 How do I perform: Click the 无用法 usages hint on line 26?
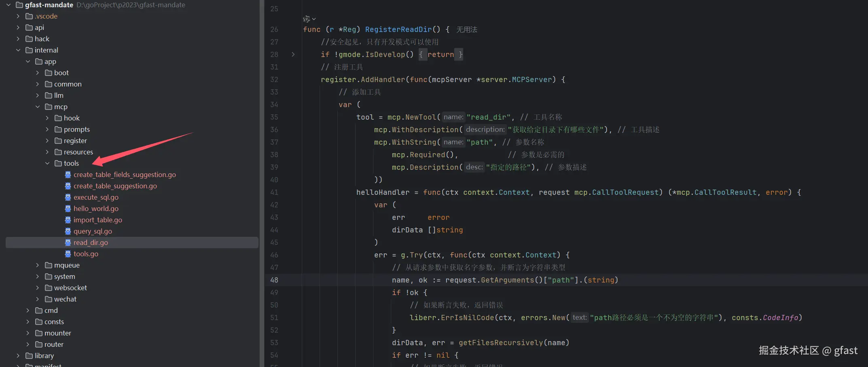point(467,30)
